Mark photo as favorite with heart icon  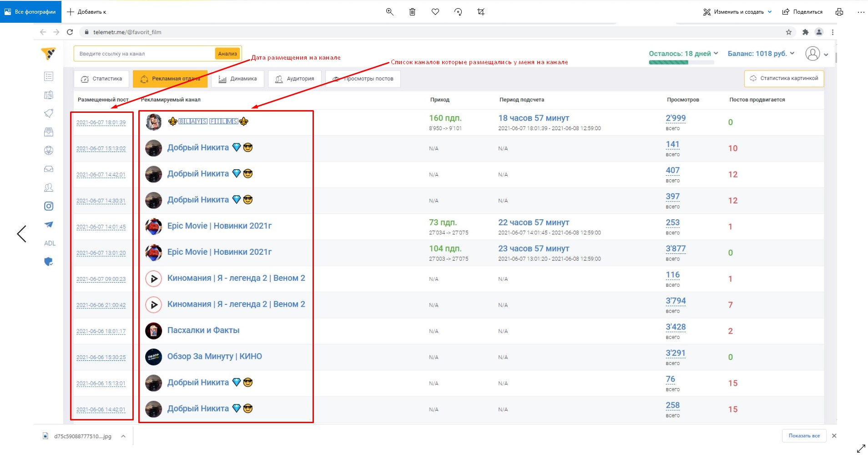[435, 12]
